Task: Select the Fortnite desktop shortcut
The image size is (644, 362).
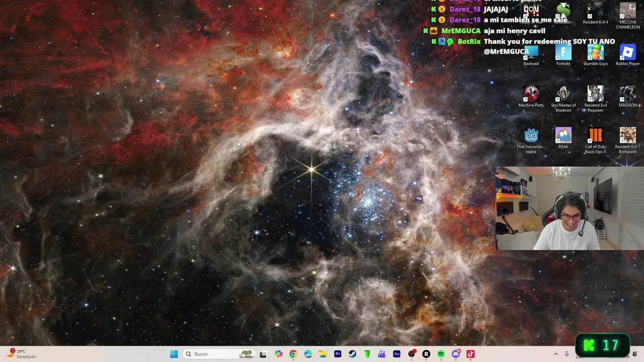Action: (563, 55)
